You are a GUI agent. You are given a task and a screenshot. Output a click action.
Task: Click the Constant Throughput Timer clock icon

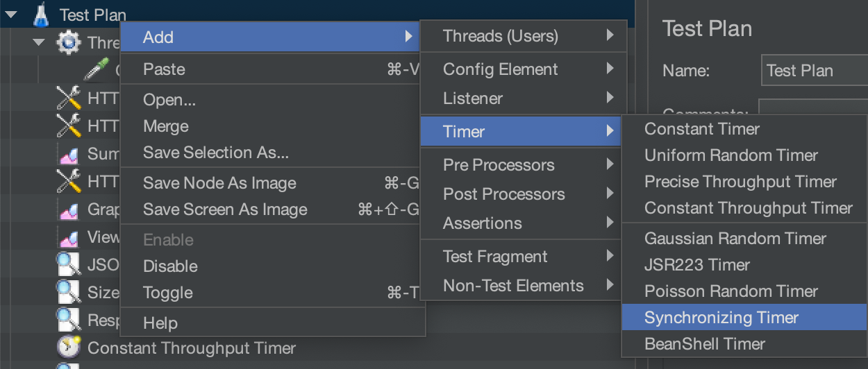(x=68, y=348)
